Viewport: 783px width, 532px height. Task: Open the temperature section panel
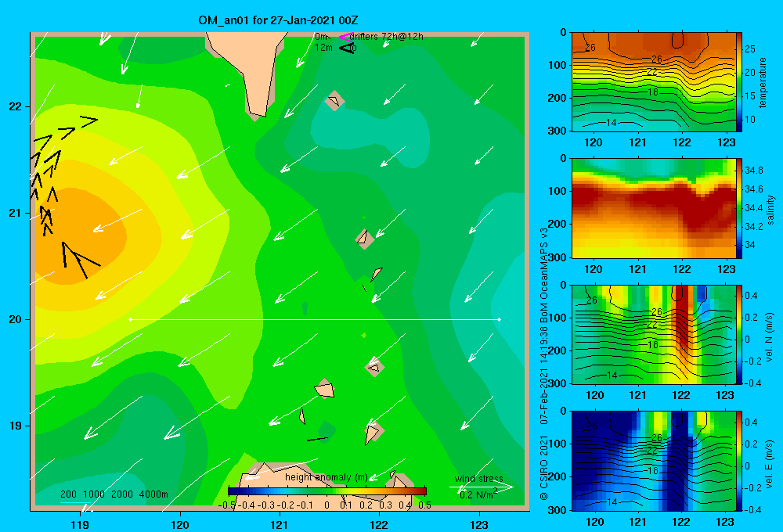click(x=654, y=82)
